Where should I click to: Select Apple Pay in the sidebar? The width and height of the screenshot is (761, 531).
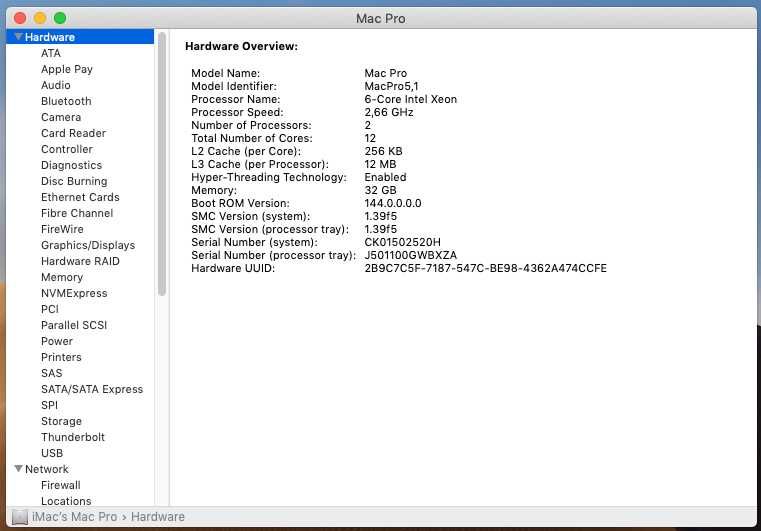pyautogui.click(x=66, y=69)
